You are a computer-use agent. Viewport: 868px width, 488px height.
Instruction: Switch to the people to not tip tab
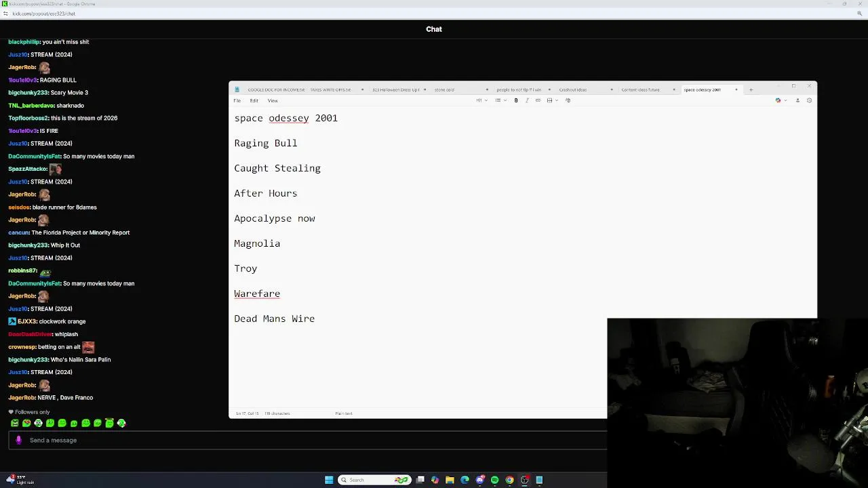(519, 89)
